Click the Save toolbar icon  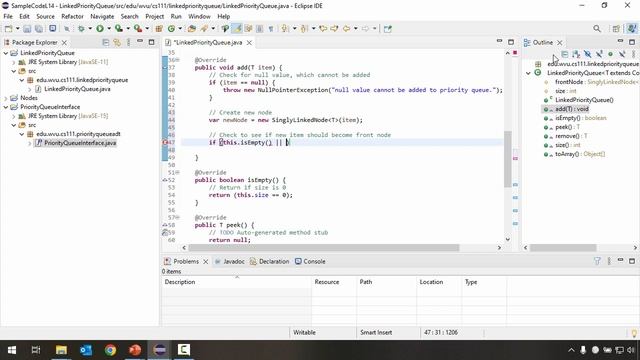click(x=27, y=29)
